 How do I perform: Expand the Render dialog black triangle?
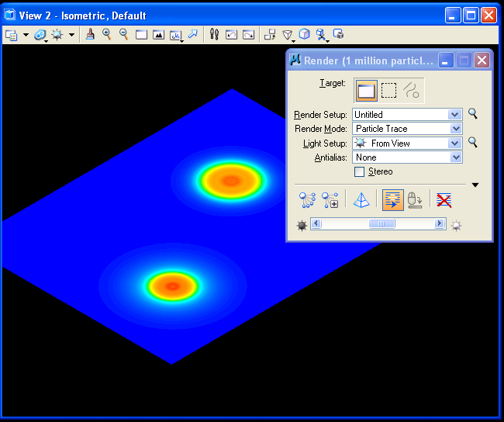point(475,185)
